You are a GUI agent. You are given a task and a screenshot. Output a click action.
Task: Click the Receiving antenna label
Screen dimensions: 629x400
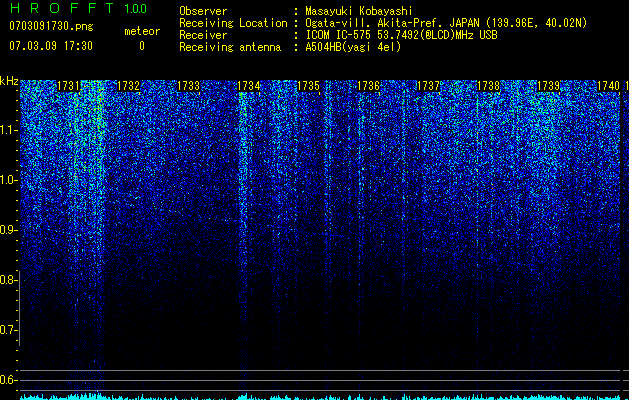230,47
